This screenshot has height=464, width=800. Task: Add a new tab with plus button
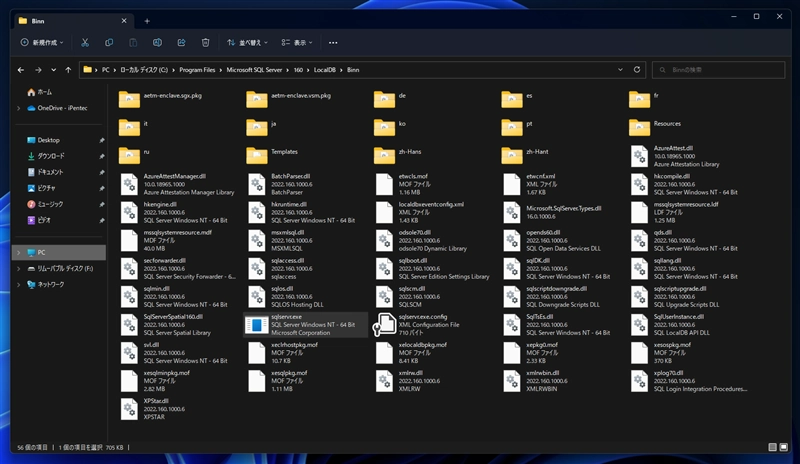point(147,21)
